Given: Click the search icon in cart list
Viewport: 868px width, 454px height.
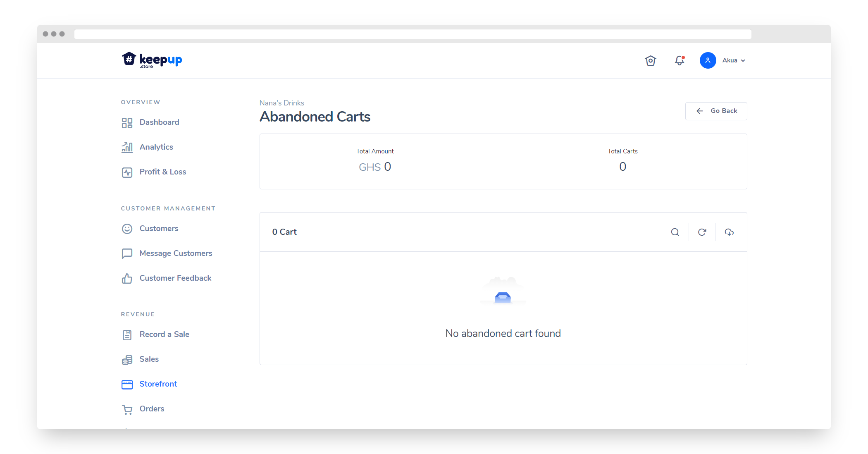Looking at the screenshot, I should pos(675,232).
